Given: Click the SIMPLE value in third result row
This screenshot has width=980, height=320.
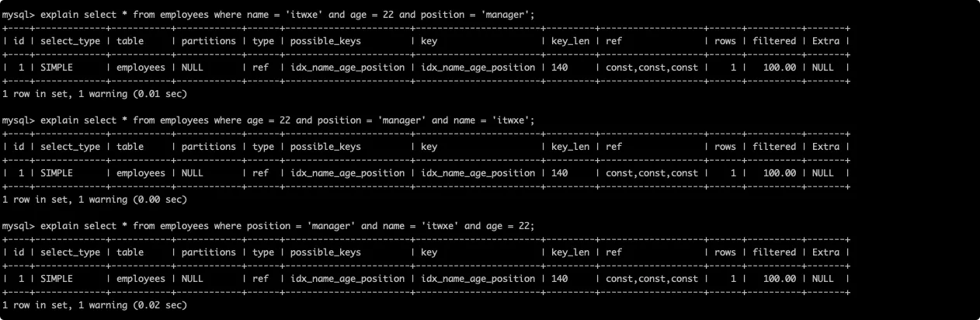Looking at the screenshot, I should (56, 279).
